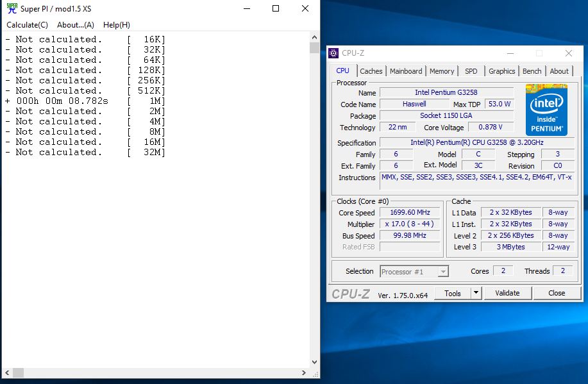588x384 pixels.
Task: Close the CPU-Z window with X
Action: pyautogui.click(x=569, y=53)
